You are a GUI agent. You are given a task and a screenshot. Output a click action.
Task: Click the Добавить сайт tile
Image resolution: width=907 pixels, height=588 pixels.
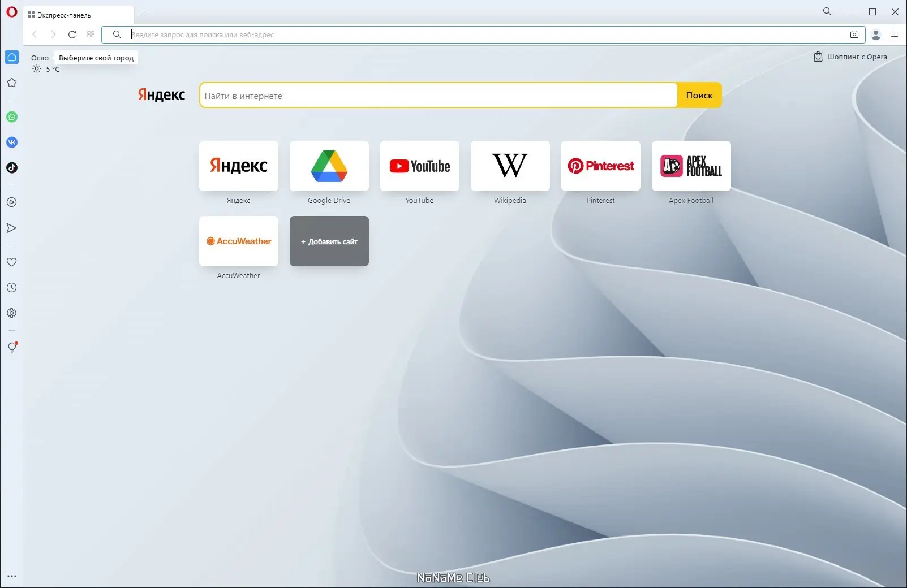click(x=329, y=241)
